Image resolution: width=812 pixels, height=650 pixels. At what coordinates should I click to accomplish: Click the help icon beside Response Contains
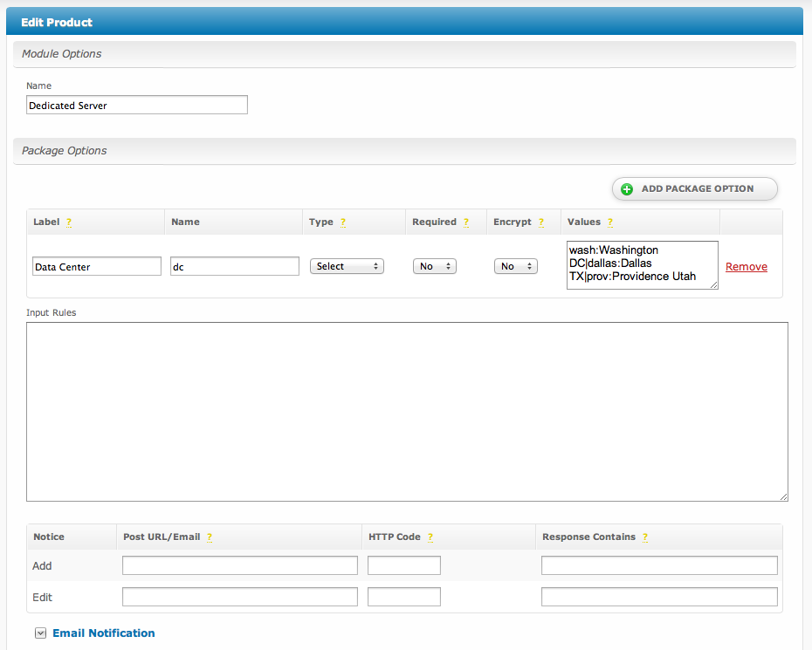click(645, 537)
